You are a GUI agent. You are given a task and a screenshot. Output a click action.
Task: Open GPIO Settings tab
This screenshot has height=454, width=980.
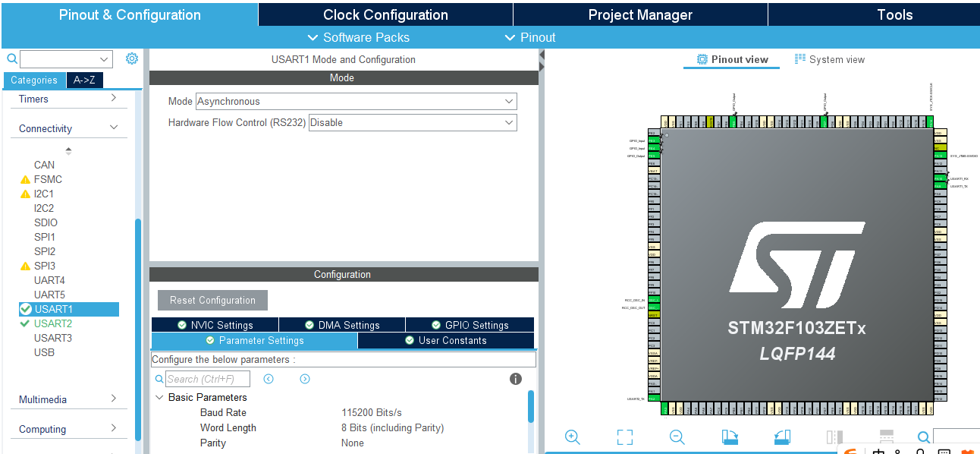pos(470,325)
